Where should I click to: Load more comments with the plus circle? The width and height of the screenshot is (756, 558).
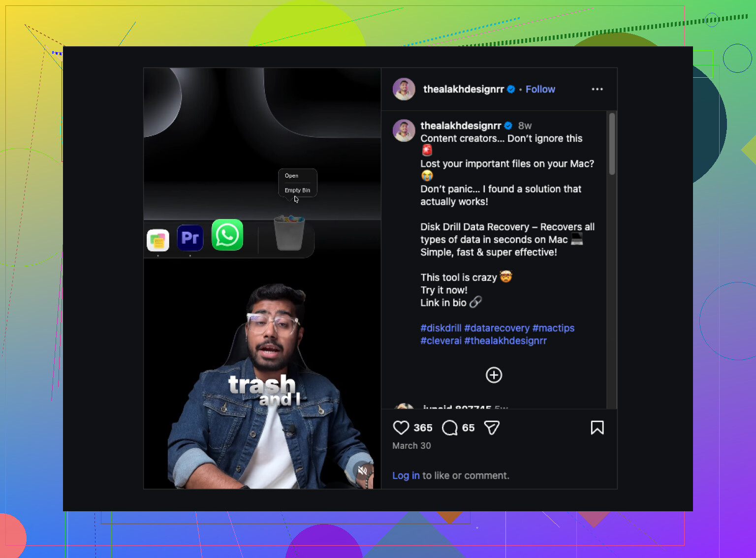point(494,375)
